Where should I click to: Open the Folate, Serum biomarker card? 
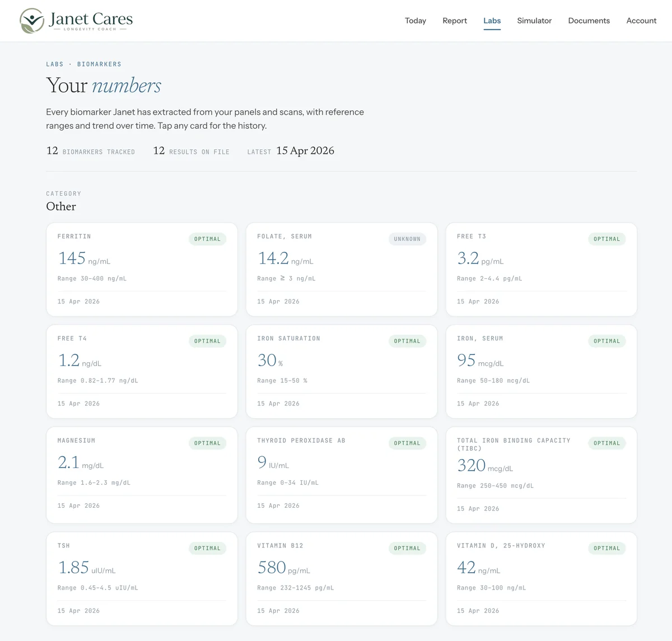point(342,269)
